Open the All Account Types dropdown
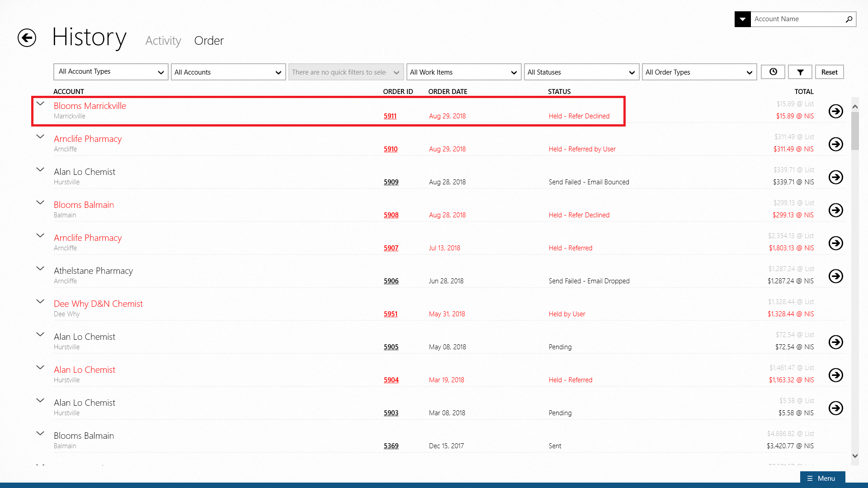The image size is (868, 488). click(111, 72)
